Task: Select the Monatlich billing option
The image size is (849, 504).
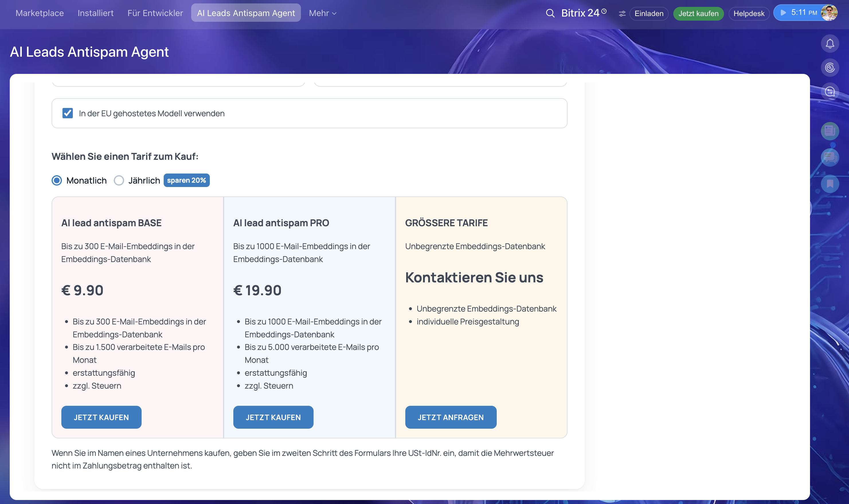Action: click(57, 180)
